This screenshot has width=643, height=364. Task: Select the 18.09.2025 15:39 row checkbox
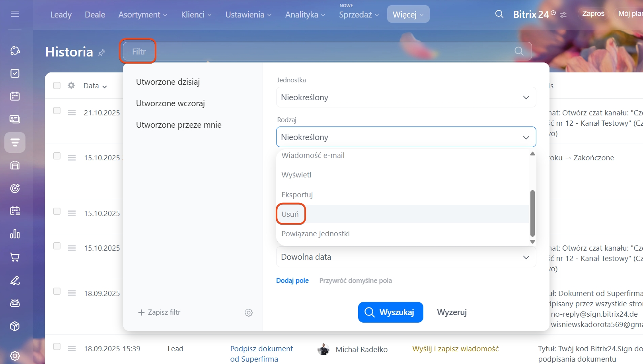click(x=57, y=347)
